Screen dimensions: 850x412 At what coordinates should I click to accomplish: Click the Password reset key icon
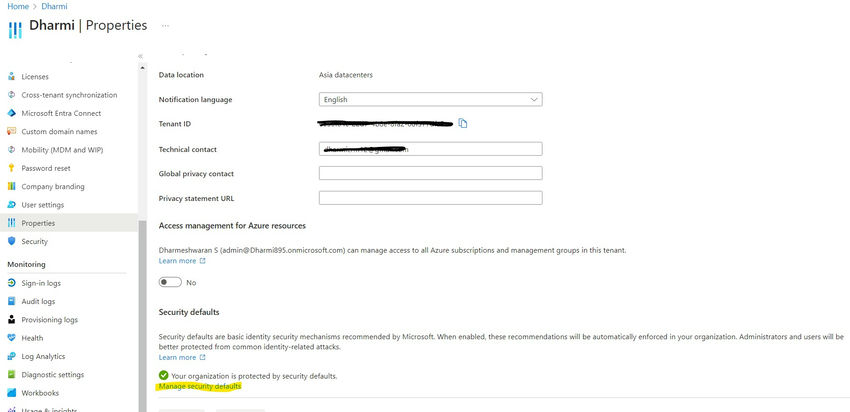tap(11, 169)
